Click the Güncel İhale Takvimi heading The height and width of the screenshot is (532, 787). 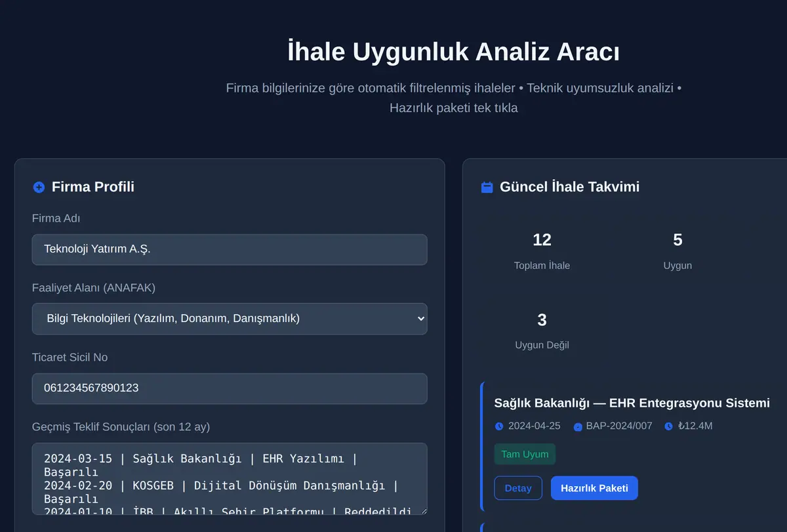point(569,187)
